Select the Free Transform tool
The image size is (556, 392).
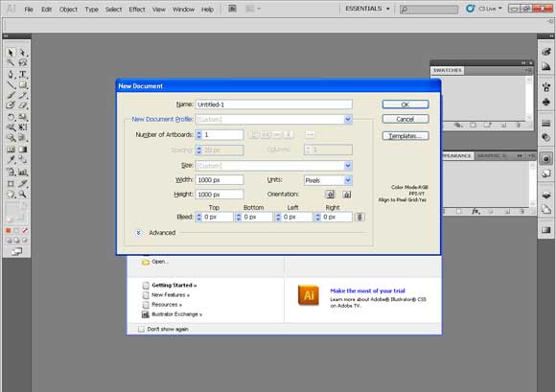coord(23,127)
